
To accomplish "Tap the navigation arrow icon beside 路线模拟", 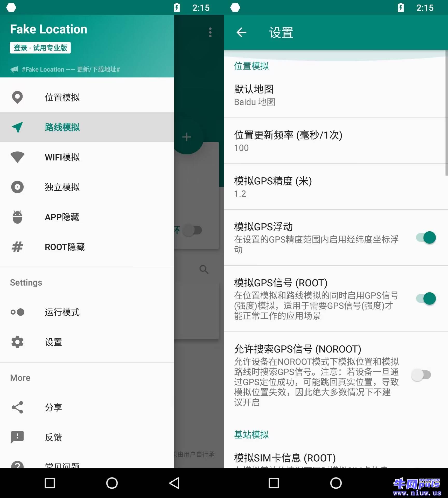I will (17, 127).
